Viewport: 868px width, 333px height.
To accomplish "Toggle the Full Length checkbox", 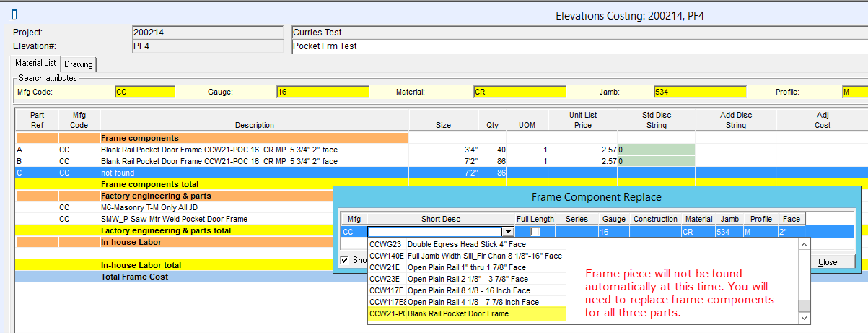I will tap(535, 232).
